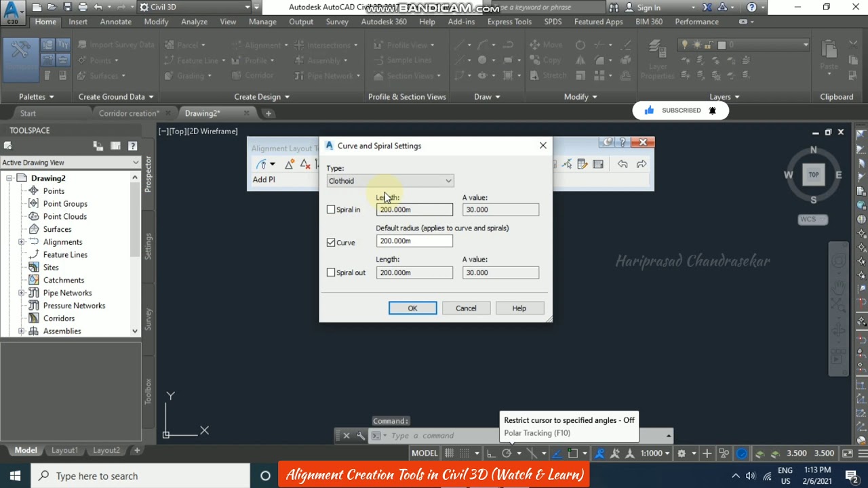The width and height of the screenshot is (868, 488).
Task: Click the Undo arrow in Alignment Layout toolbar
Action: point(623,164)
